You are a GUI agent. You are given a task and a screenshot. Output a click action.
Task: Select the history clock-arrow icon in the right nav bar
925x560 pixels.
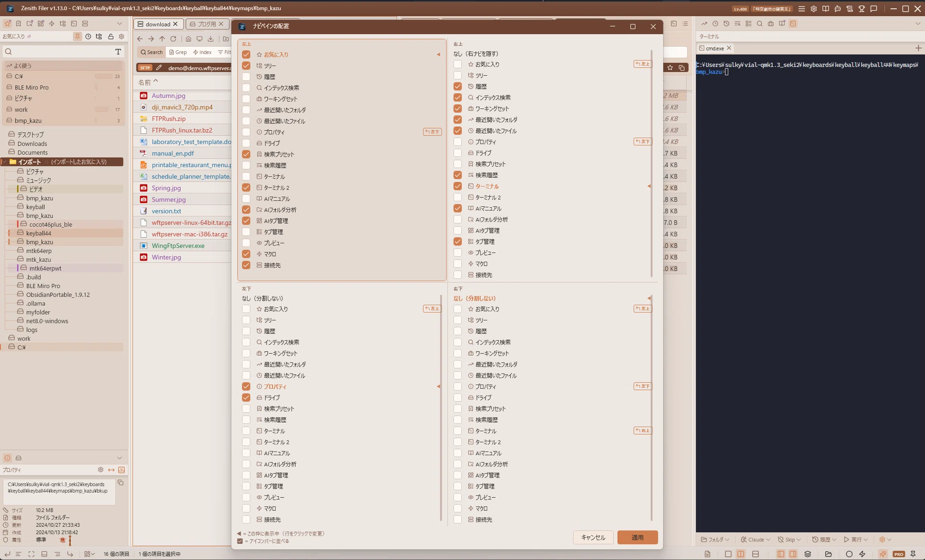click(x=726, y=24)
